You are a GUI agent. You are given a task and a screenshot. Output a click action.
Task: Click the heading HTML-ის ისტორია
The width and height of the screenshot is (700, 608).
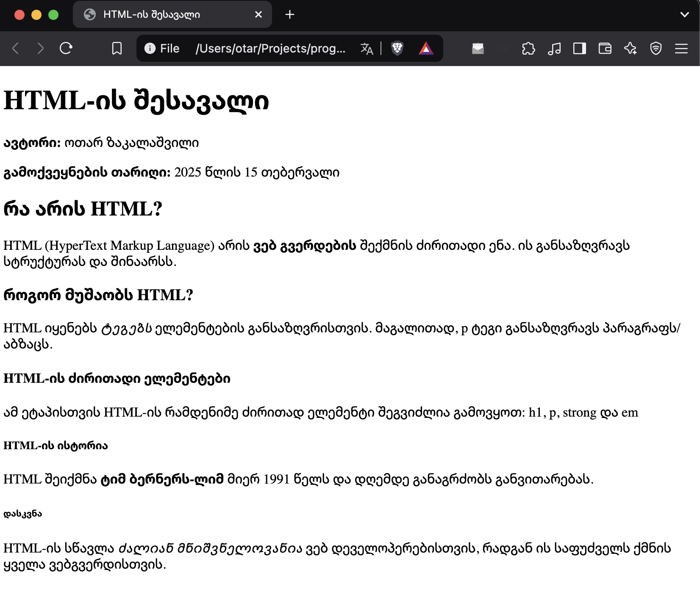click(56, 446)
